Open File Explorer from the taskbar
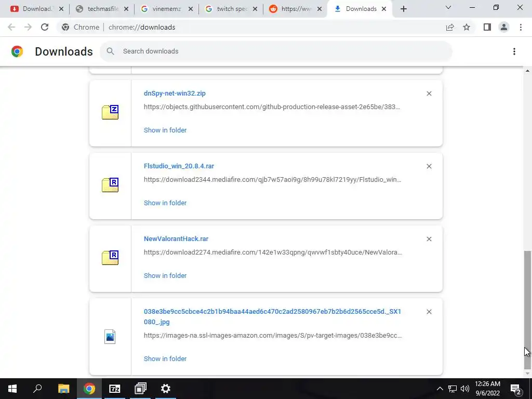This screenshot has width=532, height=399. 63,389
